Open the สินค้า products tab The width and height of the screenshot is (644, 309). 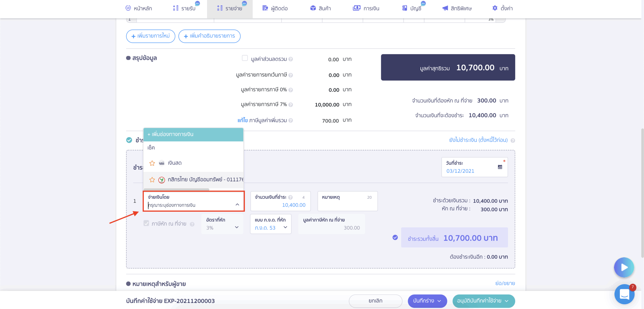pyautogui.click(x=320, y=8)
